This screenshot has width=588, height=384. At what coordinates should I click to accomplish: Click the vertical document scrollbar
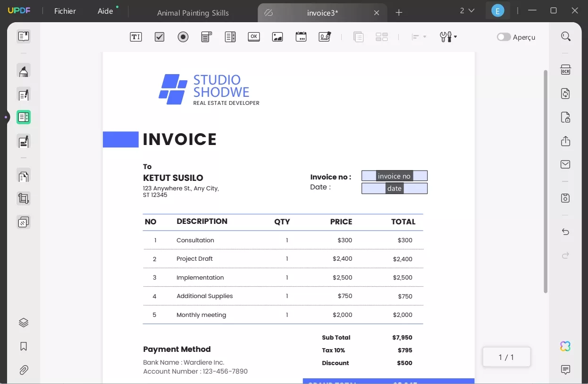(x=546, y=181)
